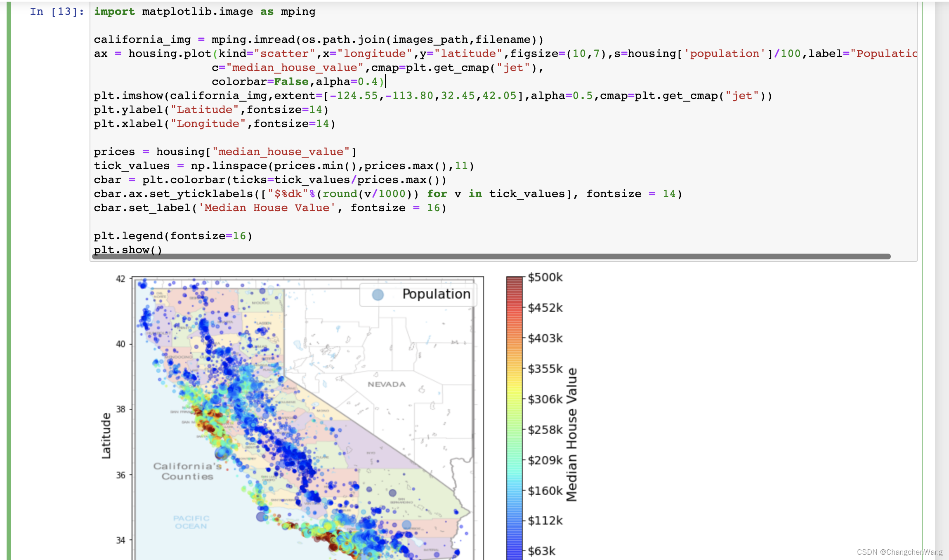Click the plt.show() code line
The width and height of the screenshot is (949, 560).
[x=128, y=249]
